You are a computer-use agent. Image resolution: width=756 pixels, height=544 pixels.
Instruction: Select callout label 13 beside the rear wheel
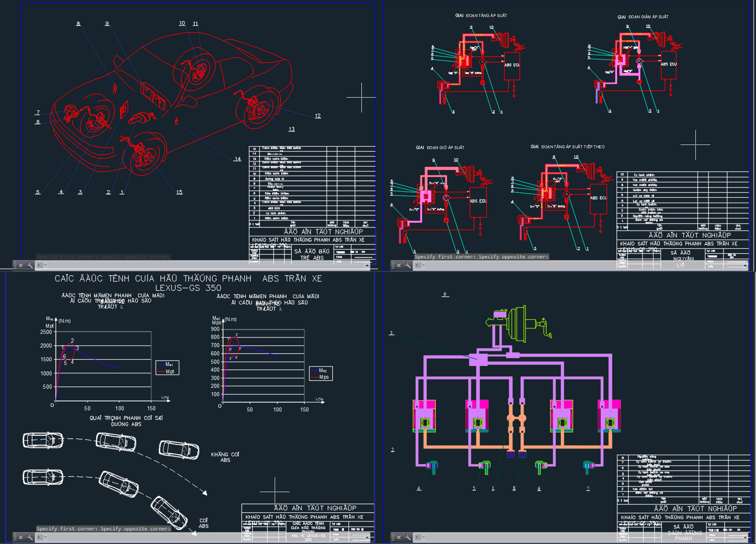click(x=292, y=129)
